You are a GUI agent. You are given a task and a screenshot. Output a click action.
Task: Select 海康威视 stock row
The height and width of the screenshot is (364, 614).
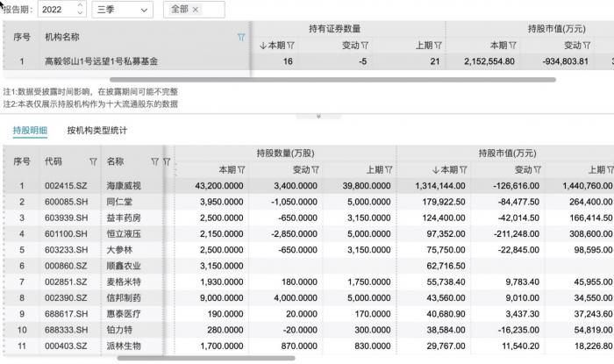pos(308,186)
